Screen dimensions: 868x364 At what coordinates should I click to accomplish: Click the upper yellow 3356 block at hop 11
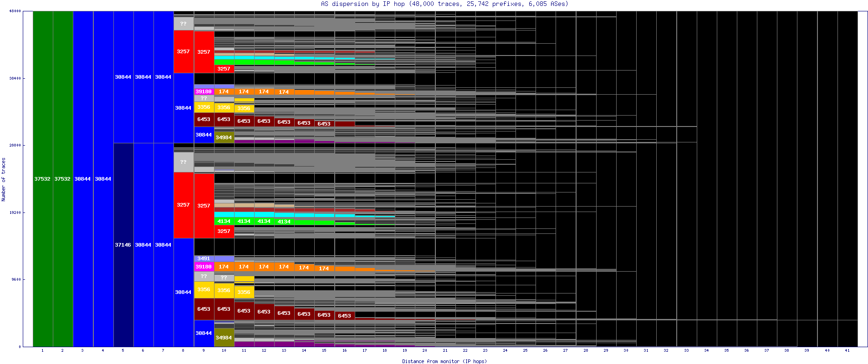pyautogui.click(x=244, y=108)
